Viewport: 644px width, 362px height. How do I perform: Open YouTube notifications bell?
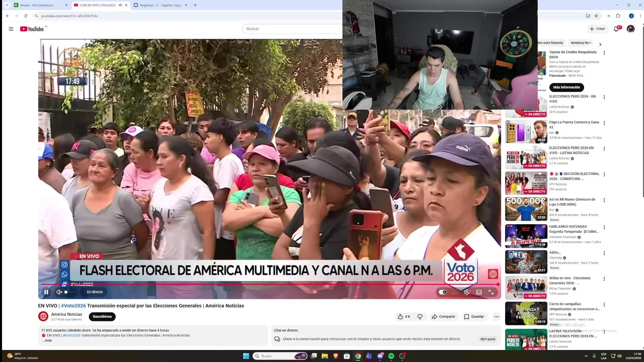pyautogui.click(x=616, y=29)
